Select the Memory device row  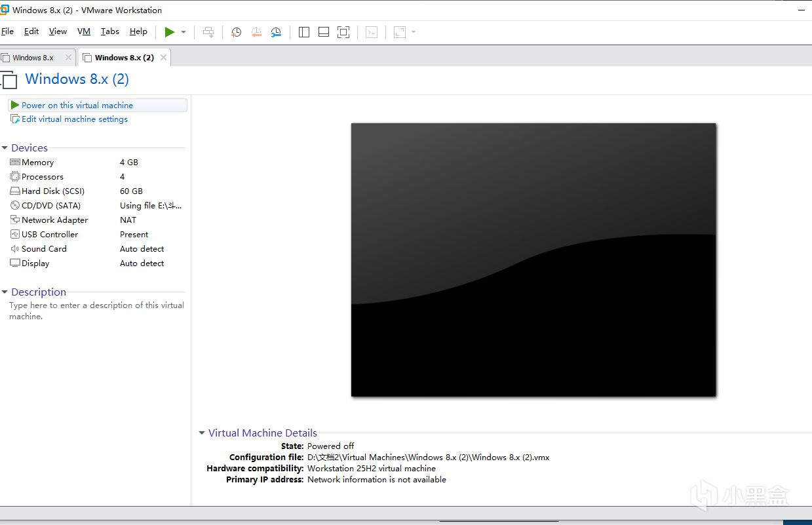[x=97, y=163]
